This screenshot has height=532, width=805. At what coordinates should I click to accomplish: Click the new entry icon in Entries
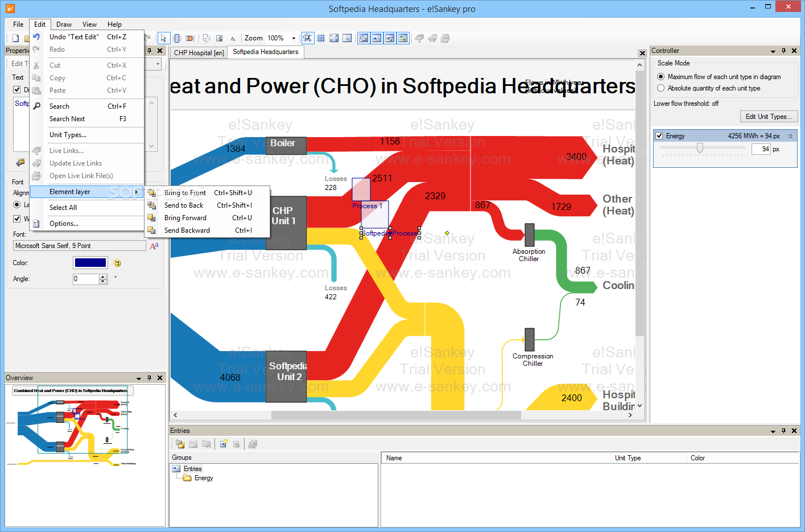click(x=224, y=444)
